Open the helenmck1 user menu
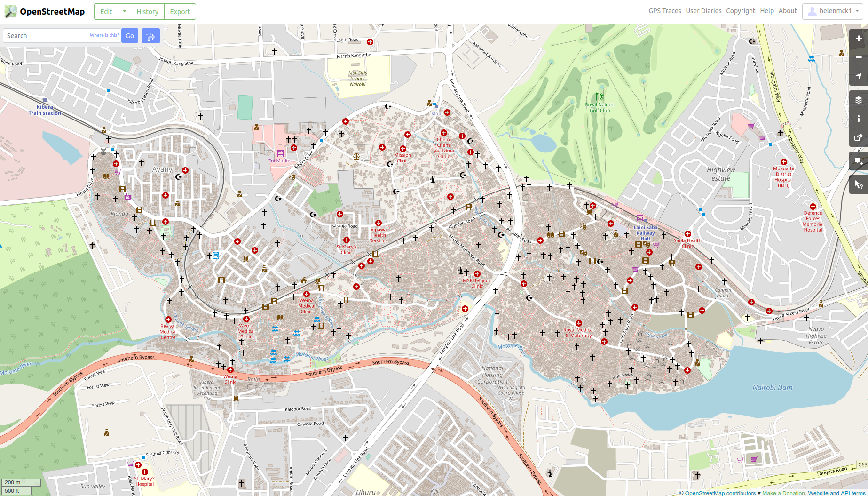868x496 pixels. coord(833,11)
